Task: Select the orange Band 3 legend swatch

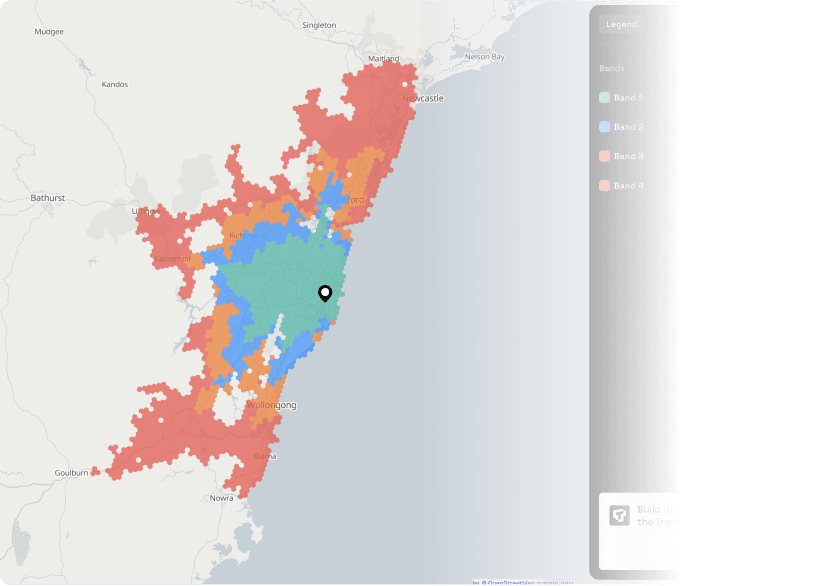Action: coord(604,157)
